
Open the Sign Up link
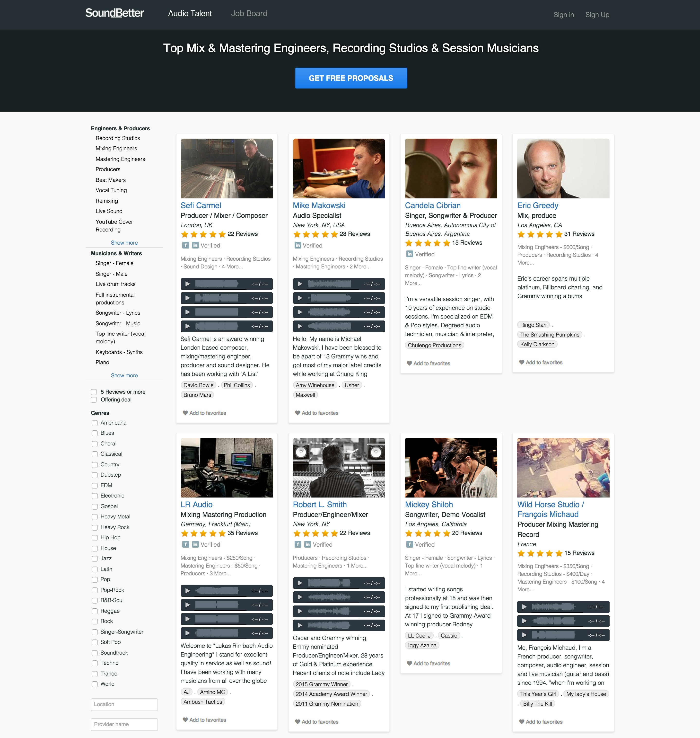tap(597, 15)
